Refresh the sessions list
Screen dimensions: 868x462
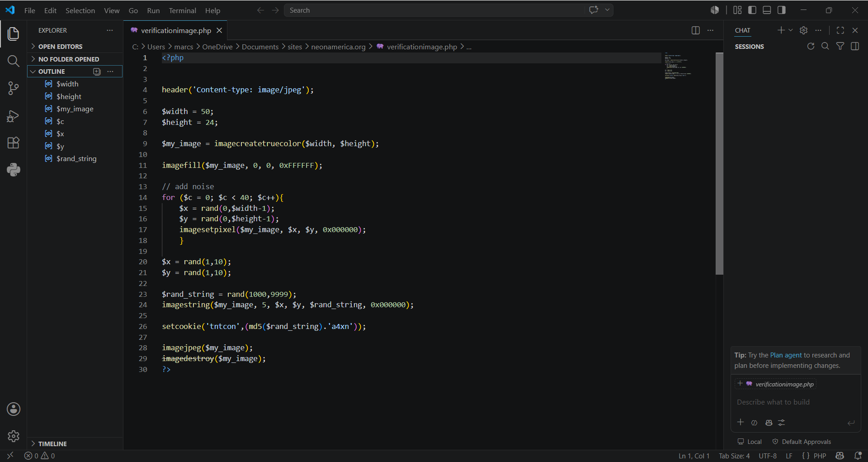811,46
